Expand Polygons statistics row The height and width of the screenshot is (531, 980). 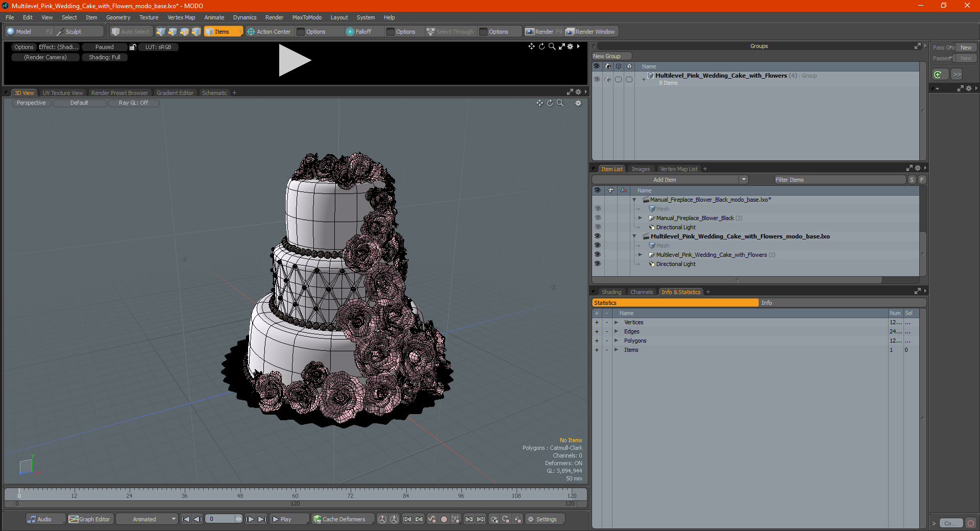click(x=616, y=341)
